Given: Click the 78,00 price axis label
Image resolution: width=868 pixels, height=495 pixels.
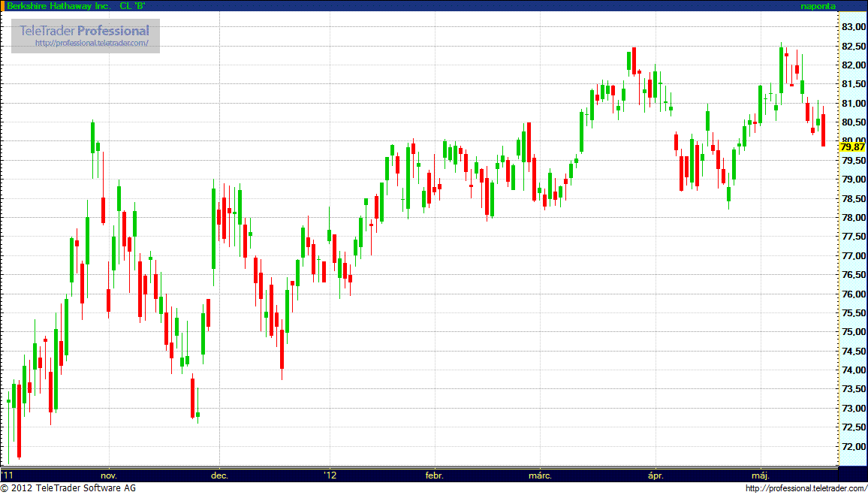Looking at the screenshot, I should (853, 218).
